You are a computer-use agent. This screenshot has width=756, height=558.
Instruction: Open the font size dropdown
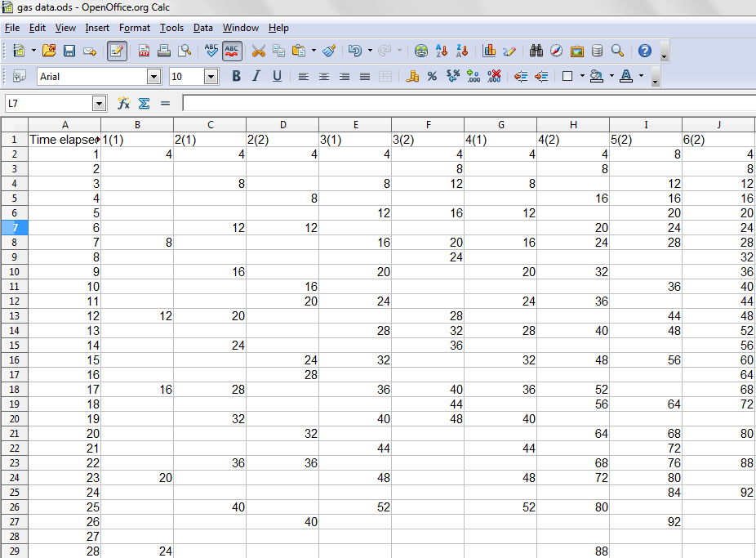click(211, 77)
